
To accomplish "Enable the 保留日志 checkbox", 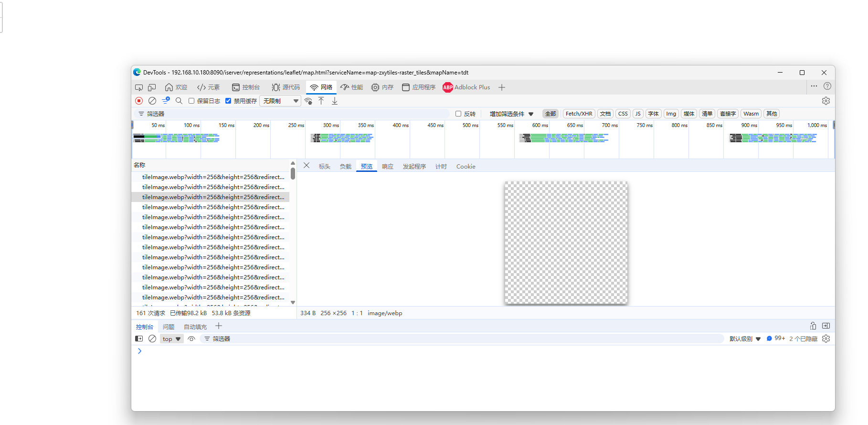I will pos(191,101).
